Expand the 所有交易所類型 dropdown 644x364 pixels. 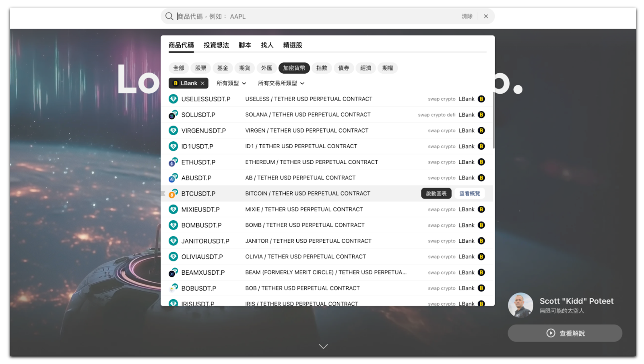[281, 83]
